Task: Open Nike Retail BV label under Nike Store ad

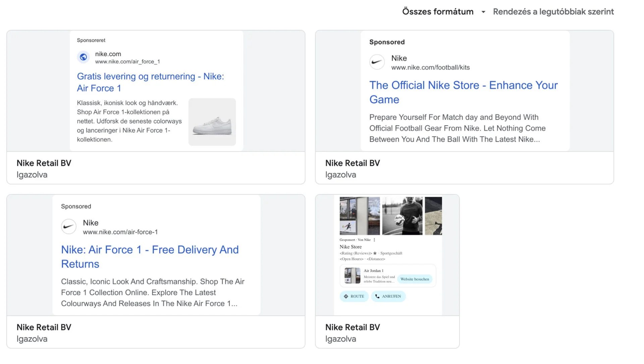Action: (353, 327)
